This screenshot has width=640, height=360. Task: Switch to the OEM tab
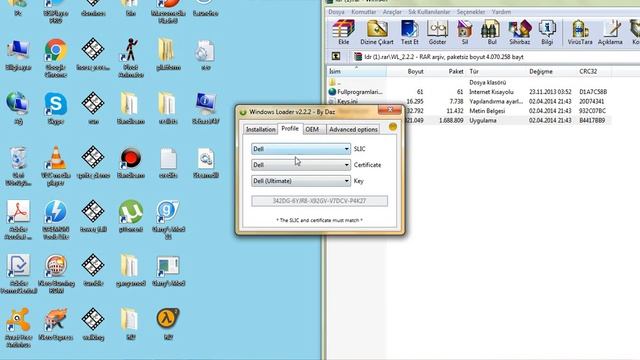[313, 129]
